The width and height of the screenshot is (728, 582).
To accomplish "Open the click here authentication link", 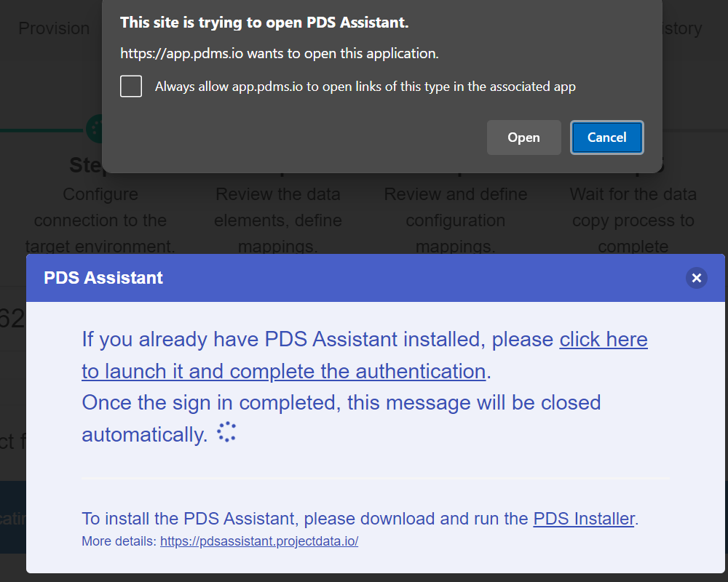I will [604, 339].
